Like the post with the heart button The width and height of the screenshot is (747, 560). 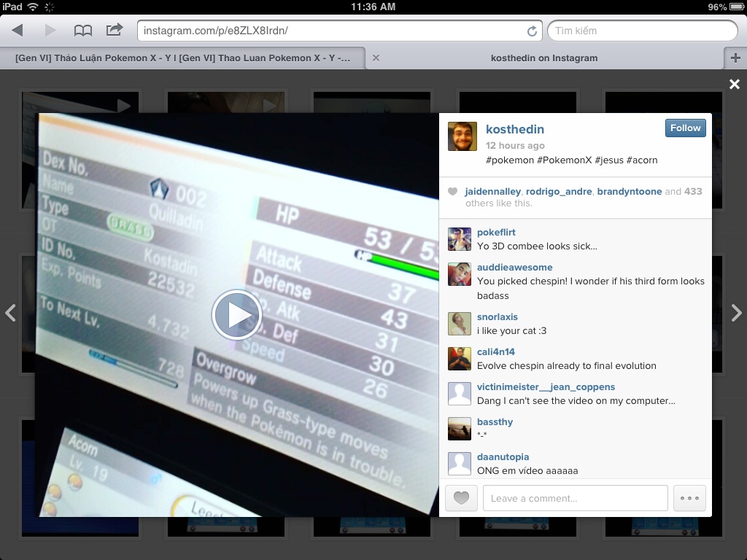pyautogui.click(x=461, y=498)
